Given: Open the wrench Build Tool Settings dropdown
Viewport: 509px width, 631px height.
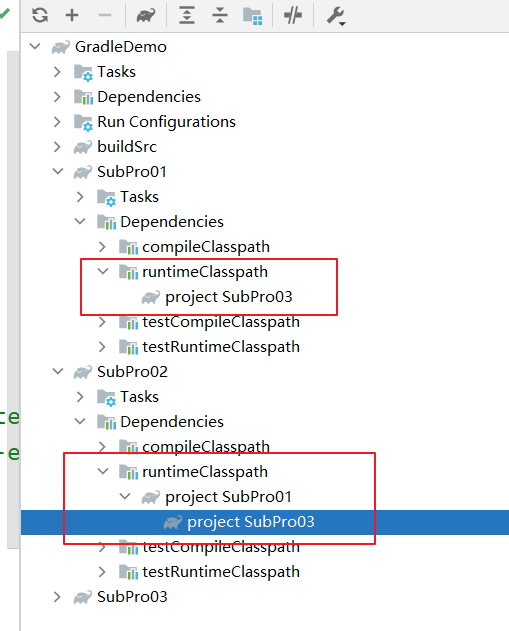Looking at the screenshot, I should 336,16.
